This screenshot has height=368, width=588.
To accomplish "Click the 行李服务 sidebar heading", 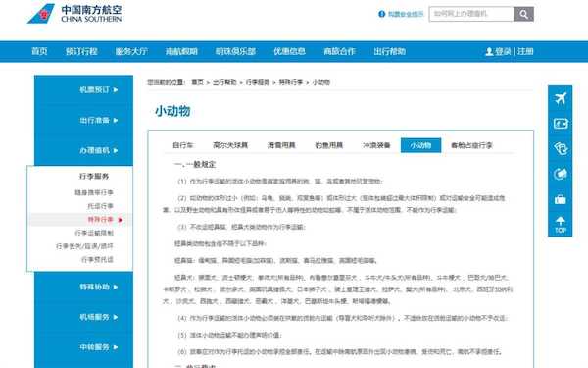I will (94, 176).
